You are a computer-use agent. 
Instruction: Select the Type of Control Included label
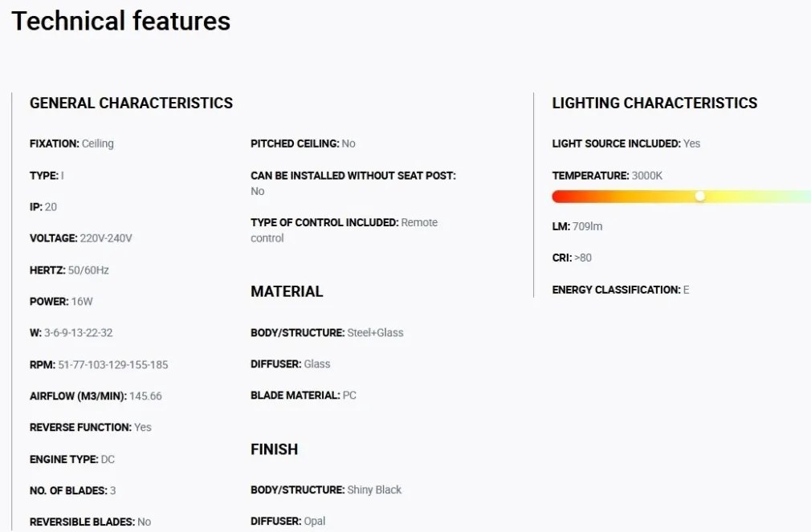pyautogui.click(x=324, y=222)
